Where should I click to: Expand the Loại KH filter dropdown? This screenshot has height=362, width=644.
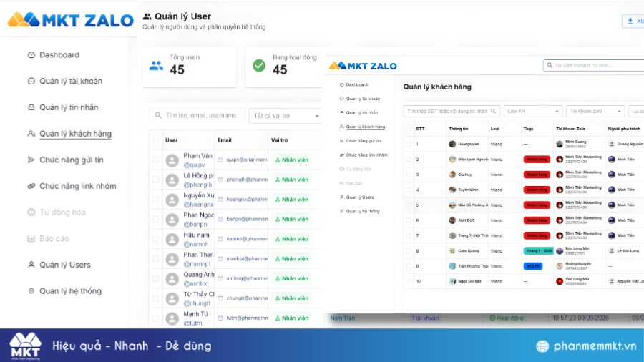click(532, 112)
